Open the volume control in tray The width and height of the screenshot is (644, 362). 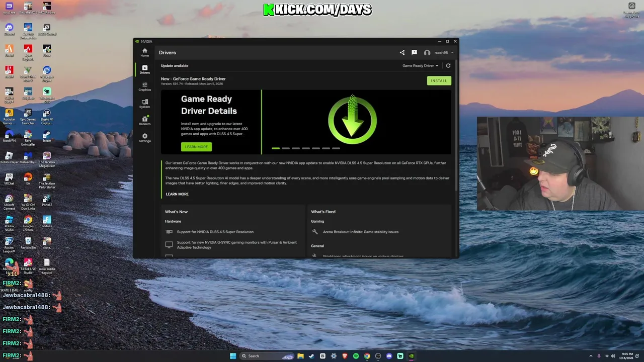click(x=613, y=356)
